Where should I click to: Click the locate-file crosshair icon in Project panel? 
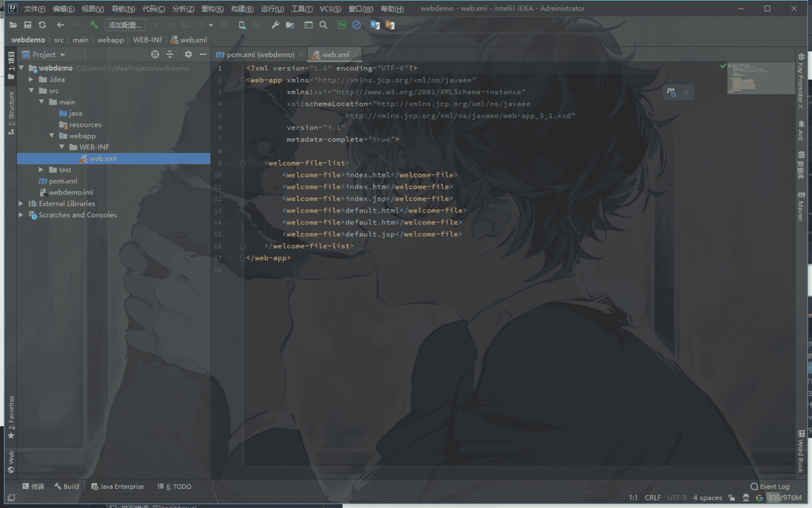pos(156,55)
